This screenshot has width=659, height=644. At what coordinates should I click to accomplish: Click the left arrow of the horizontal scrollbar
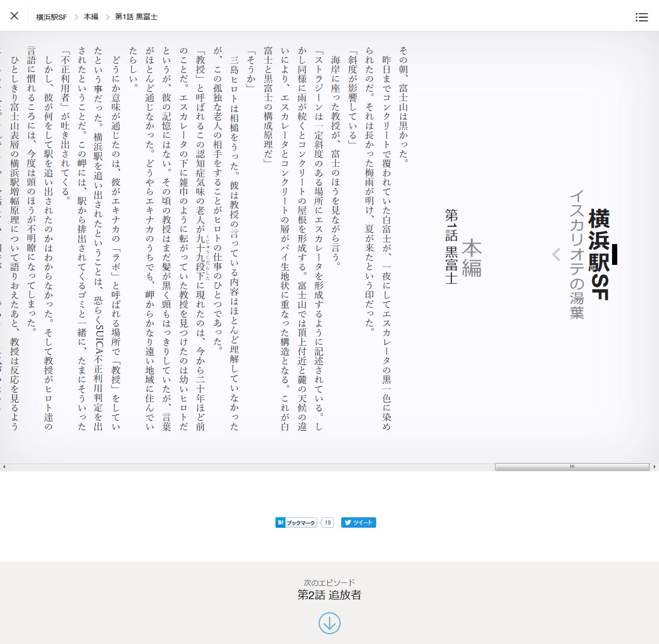click(x=4, y=467)
